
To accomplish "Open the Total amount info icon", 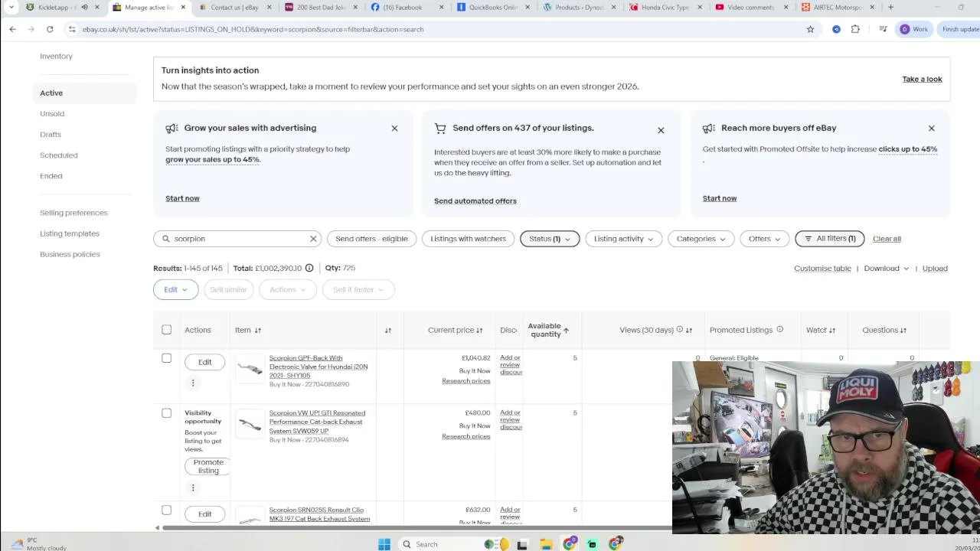I will click(309, 268).
